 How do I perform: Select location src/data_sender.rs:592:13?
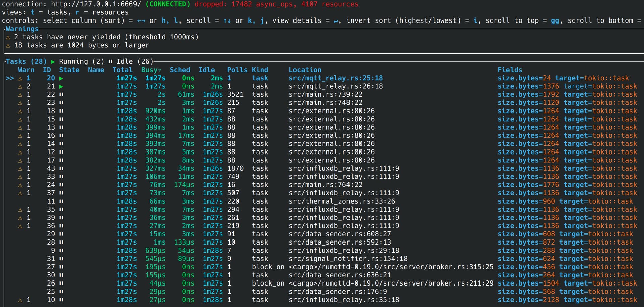(340, 243)
